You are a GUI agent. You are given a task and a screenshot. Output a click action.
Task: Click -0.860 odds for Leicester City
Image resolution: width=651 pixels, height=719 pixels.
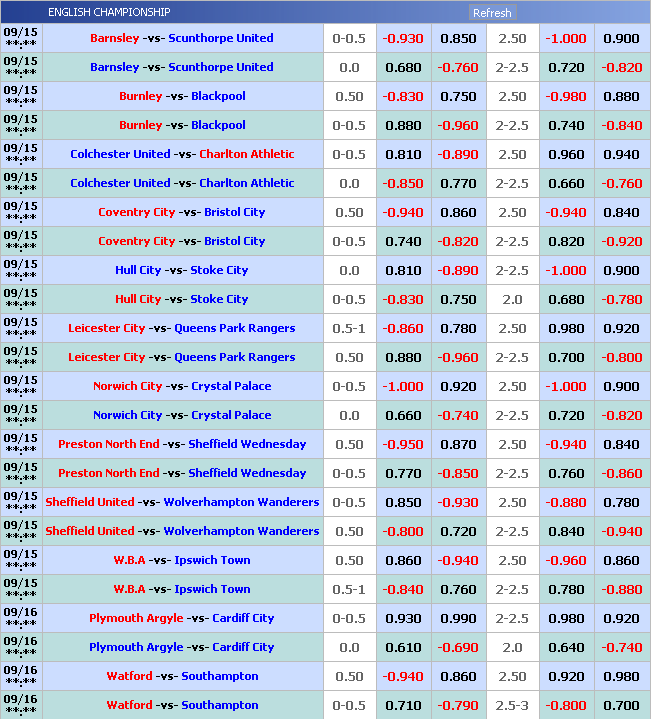[402, 329]
